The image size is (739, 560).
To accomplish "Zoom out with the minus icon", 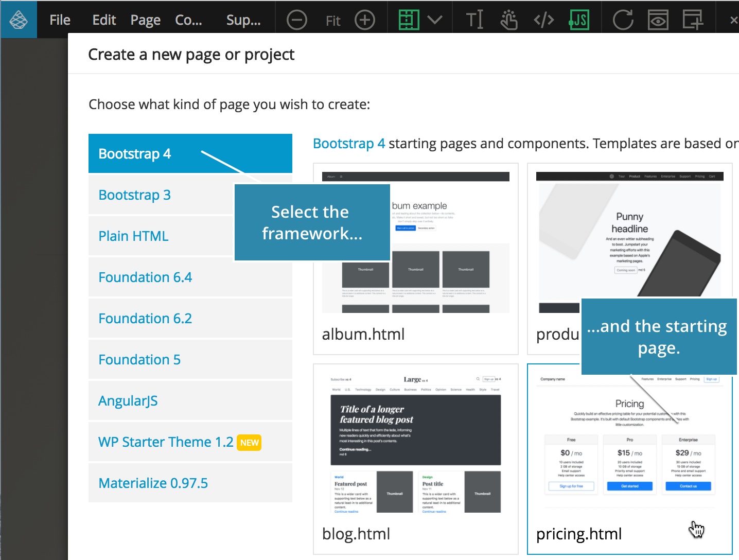I will [296, 20].
